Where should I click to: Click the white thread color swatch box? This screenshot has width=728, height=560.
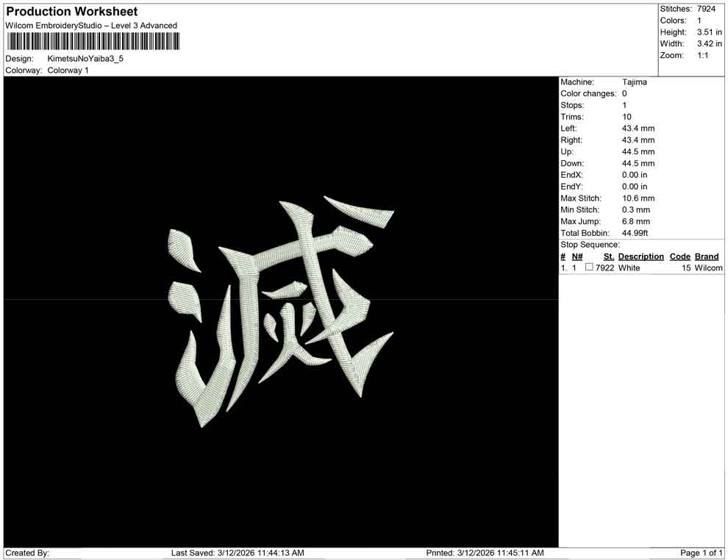(589, 267)
